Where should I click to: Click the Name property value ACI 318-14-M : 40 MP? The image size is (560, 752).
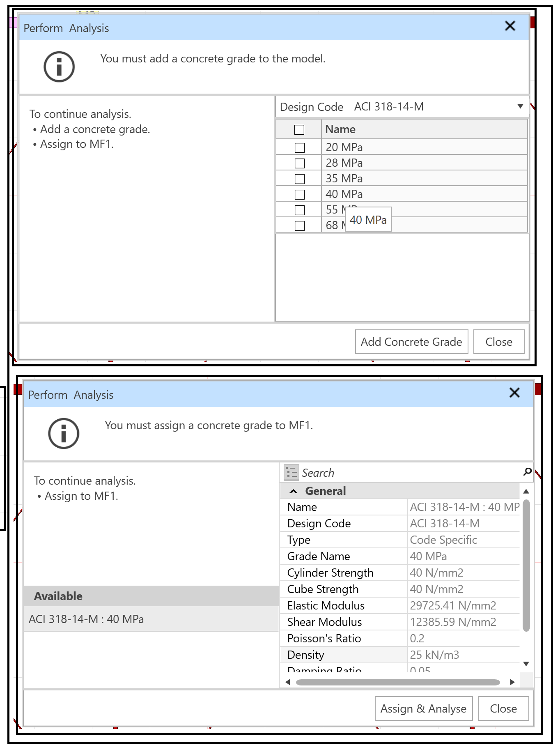tap(464, 507)
